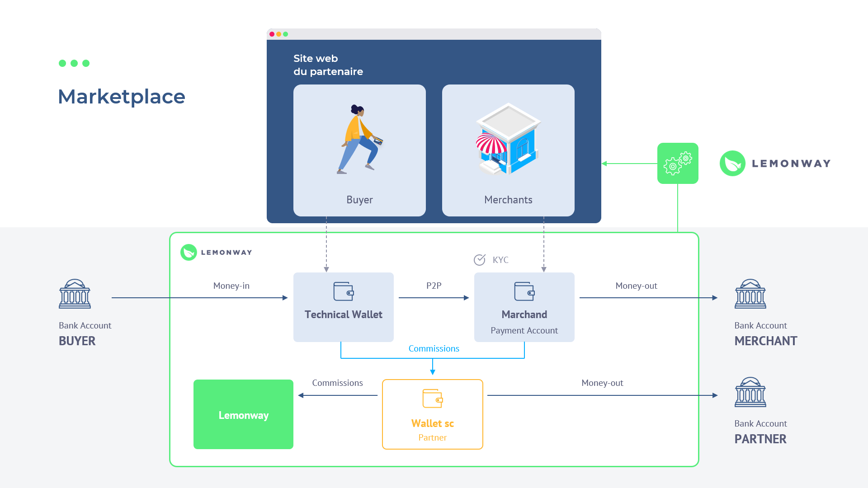Click the P2P label
The image size is (868, 488).
[434, 286]
